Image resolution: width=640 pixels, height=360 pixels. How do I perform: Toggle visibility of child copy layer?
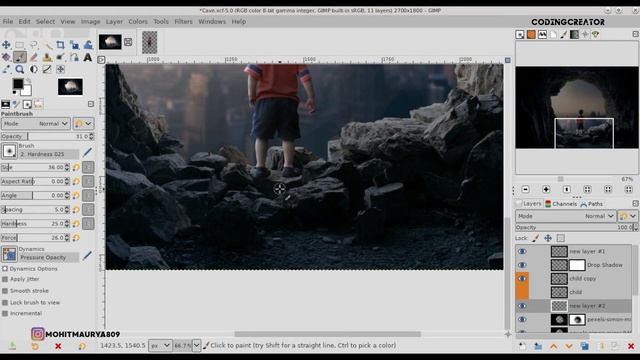(522, 278)
